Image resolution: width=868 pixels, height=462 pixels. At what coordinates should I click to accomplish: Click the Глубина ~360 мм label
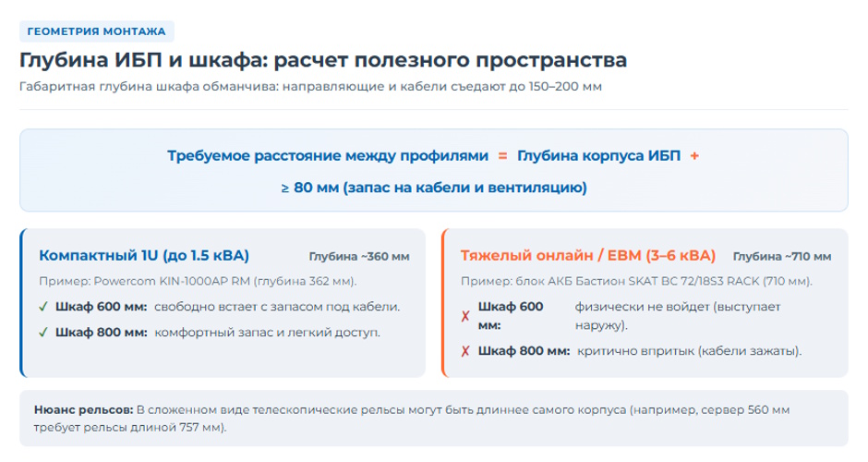(359, 257)
